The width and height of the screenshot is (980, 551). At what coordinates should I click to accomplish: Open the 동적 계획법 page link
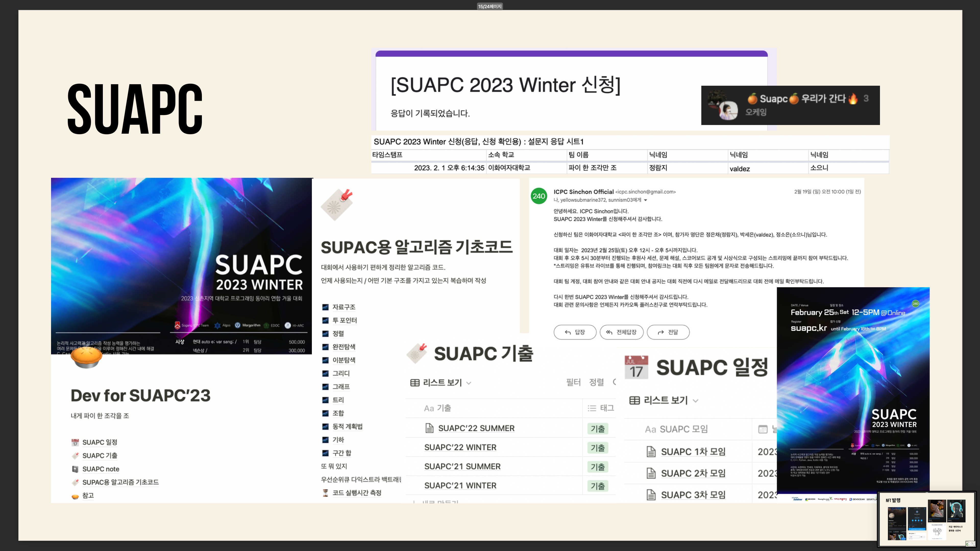click(347, 426)
